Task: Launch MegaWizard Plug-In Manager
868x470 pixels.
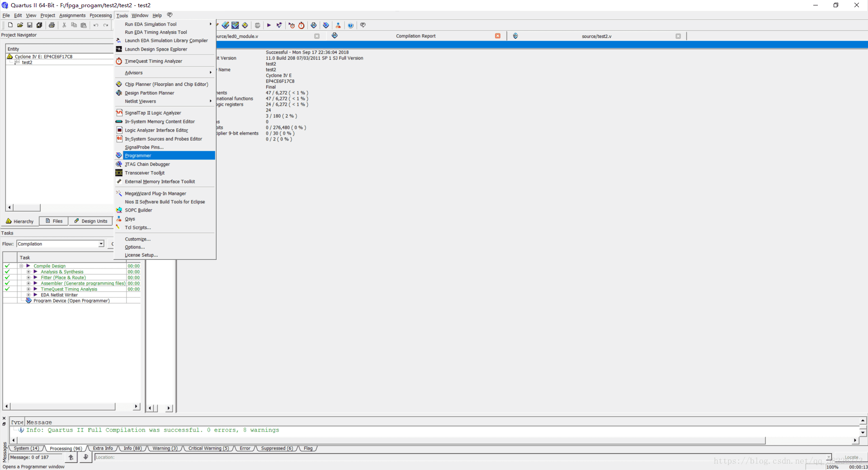Action: tap(165, 193)
